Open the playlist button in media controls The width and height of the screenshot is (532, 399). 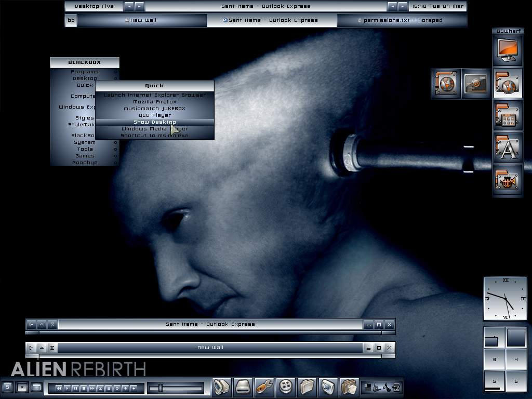(x=109, y=388)
